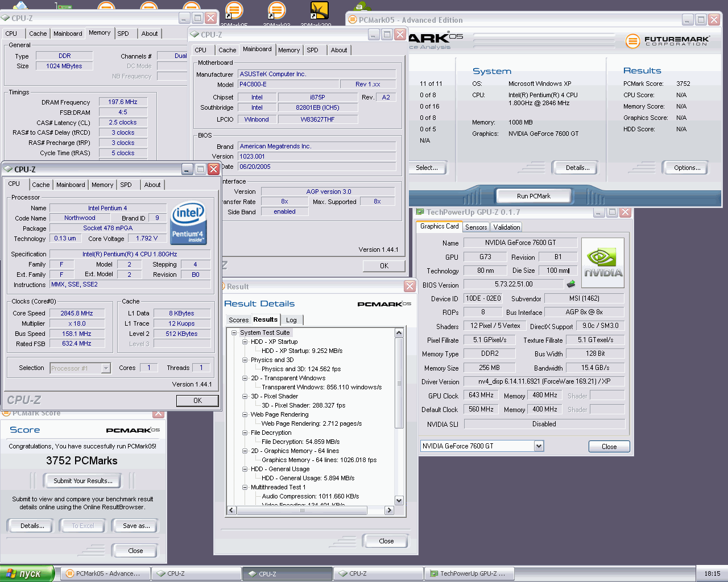Select 'Audio Compression: 1011.660 KB/s' result row
The image size is (728, 582).
pos(310,496)
